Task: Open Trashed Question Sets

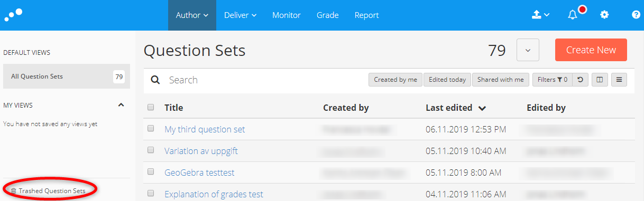Action: point(48,190)
